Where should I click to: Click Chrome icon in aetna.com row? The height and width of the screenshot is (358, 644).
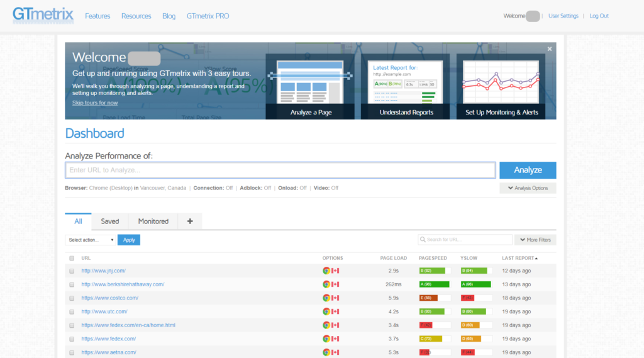tap(326, 352)
